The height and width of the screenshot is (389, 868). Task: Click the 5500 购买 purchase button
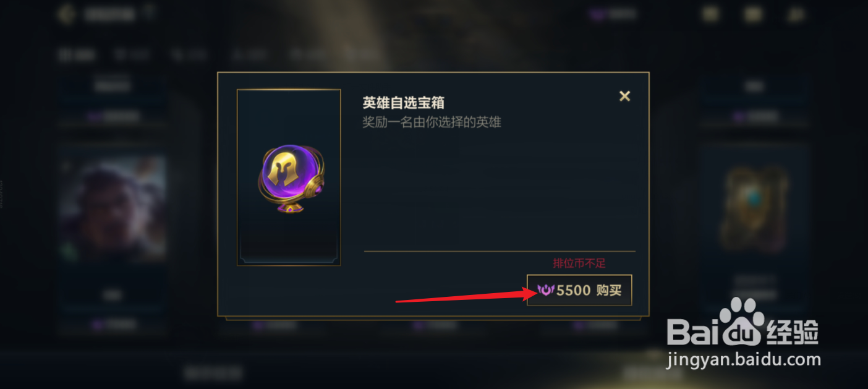tap(579, 290)
